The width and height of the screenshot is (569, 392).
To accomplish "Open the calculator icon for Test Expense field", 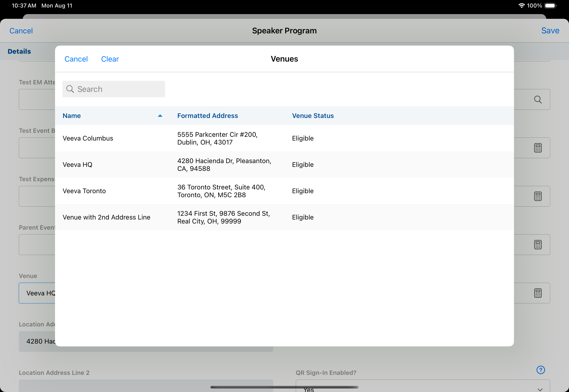I will point(537,196).
